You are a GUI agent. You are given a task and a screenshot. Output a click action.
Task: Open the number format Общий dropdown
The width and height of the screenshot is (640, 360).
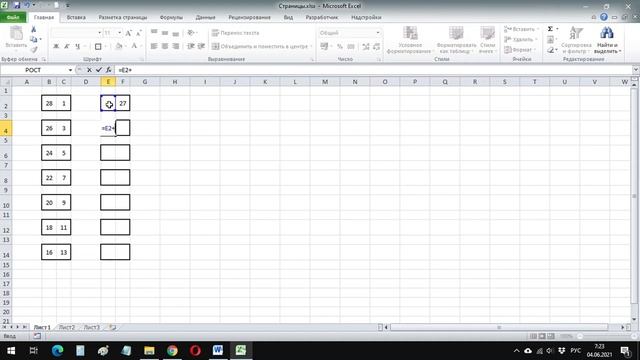(378, 33)
